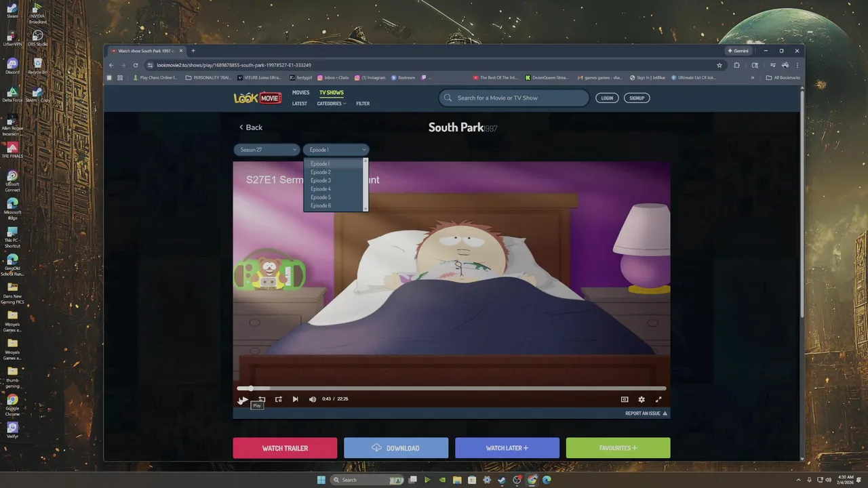The image size is (868, 488).
Task: Open the Play Chess Online bookmark
Action: click(155, 78)
